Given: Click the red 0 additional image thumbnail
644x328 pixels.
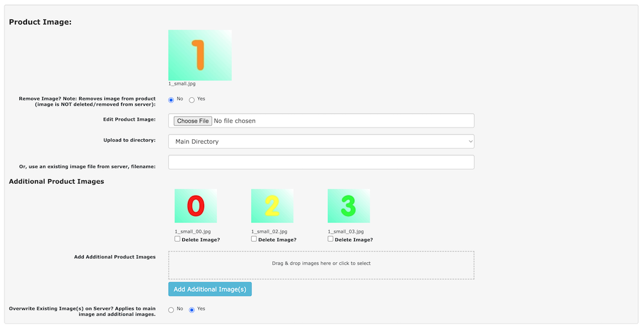Looking at the screenshot, I should (195, 206).
